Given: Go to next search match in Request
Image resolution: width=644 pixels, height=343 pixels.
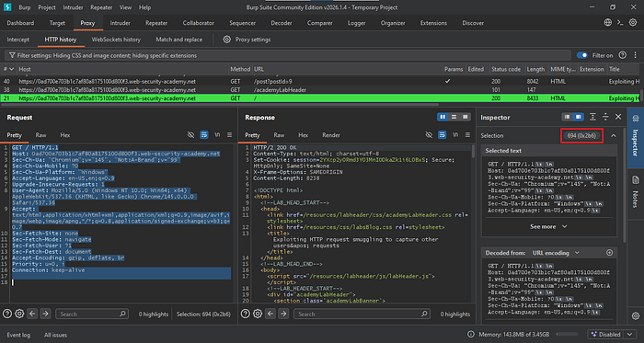Looking at the screenshot, I should [x=46, y=314].
